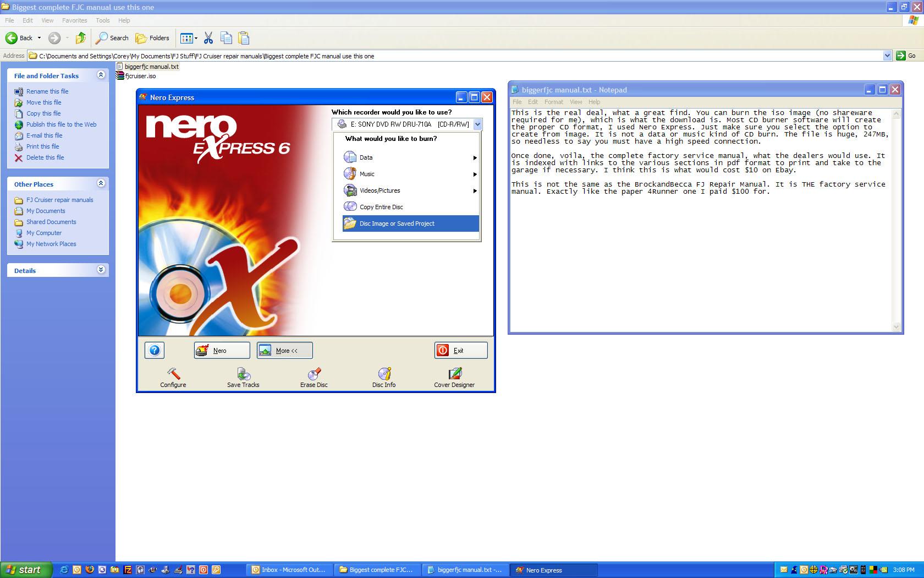924x578 pixels.
Task: Collapse Other Places panel
Action: coord(101,183)
